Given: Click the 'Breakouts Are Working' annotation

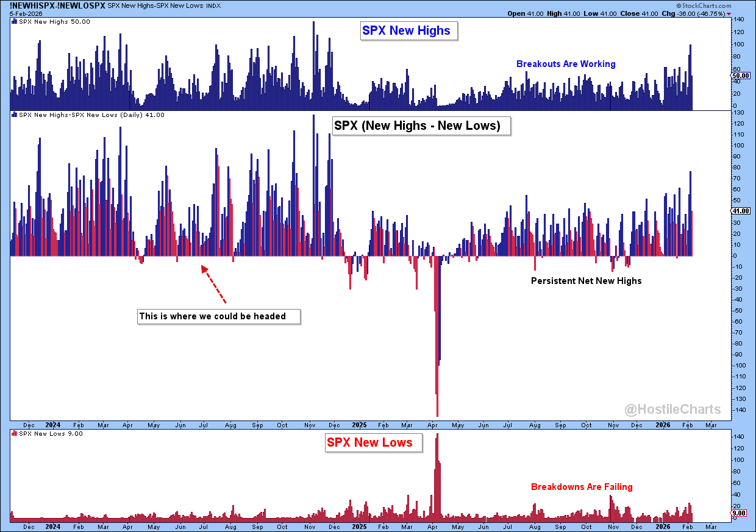Looking at the screenshot, I should point(566,64).
